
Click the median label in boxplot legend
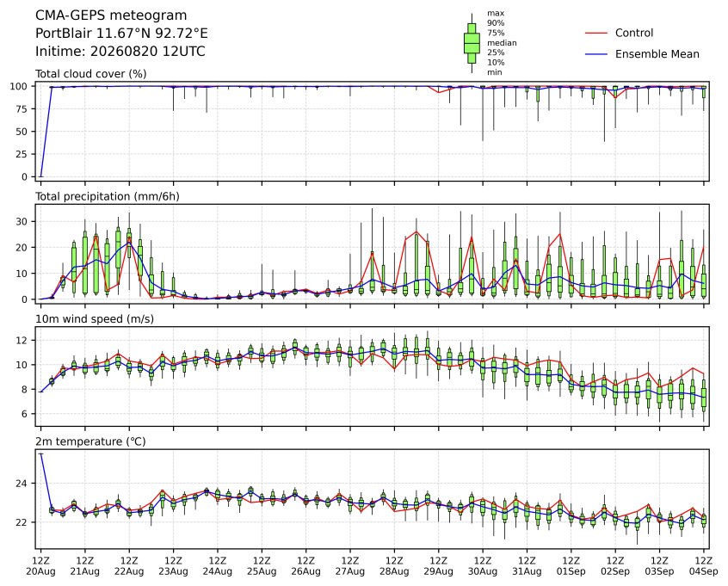coord(502,43)
